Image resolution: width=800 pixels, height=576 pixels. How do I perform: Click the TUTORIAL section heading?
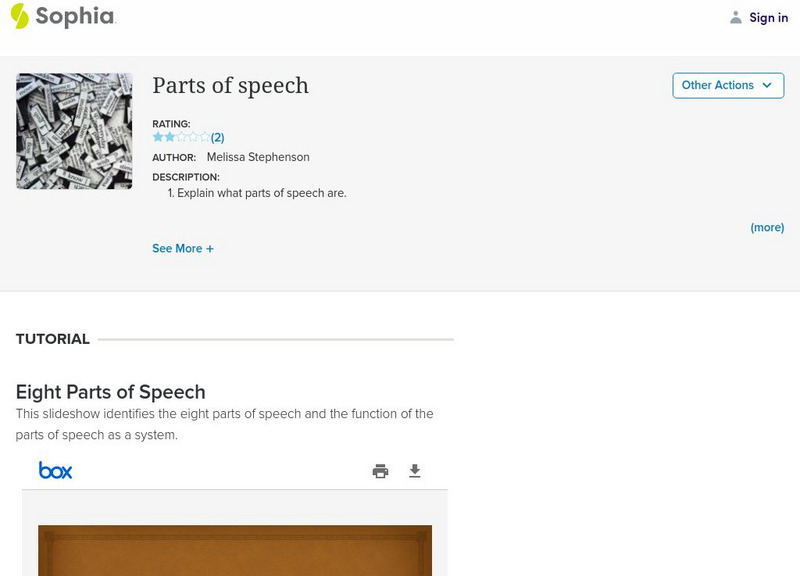pos(53,339)
